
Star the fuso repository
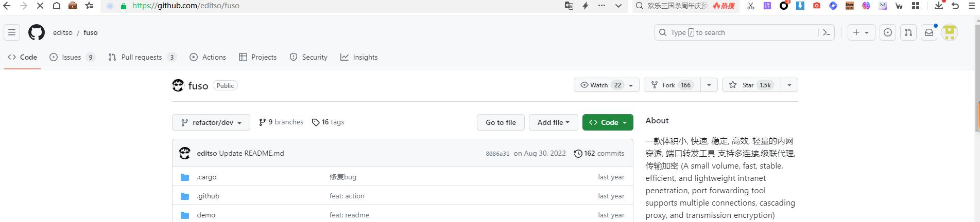(x=752, y=85)
